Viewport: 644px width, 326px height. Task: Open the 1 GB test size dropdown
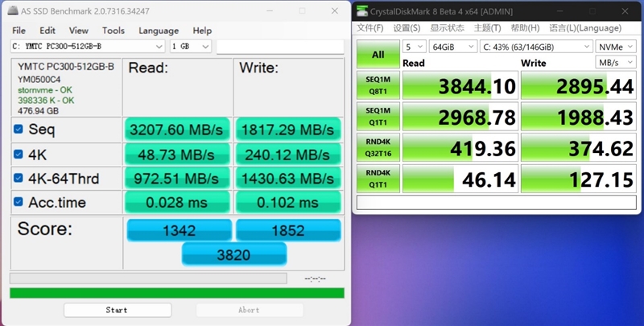[x=191, y=47]
